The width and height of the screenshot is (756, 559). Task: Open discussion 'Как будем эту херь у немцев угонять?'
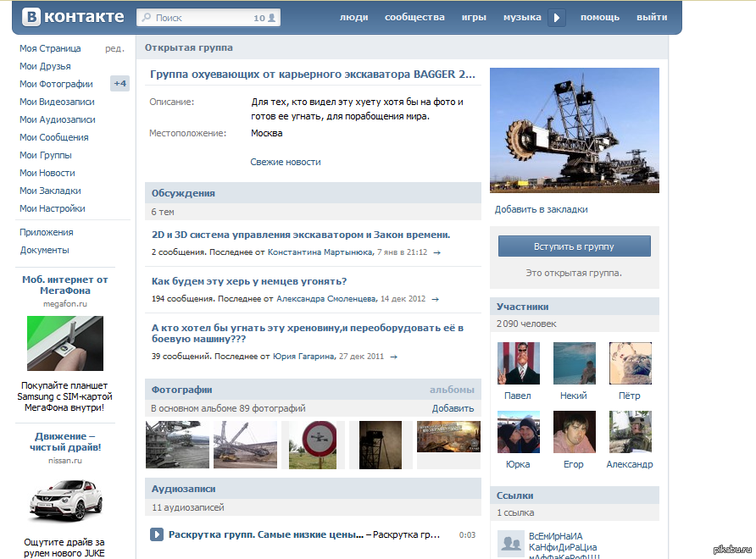[x=249, y=281]
